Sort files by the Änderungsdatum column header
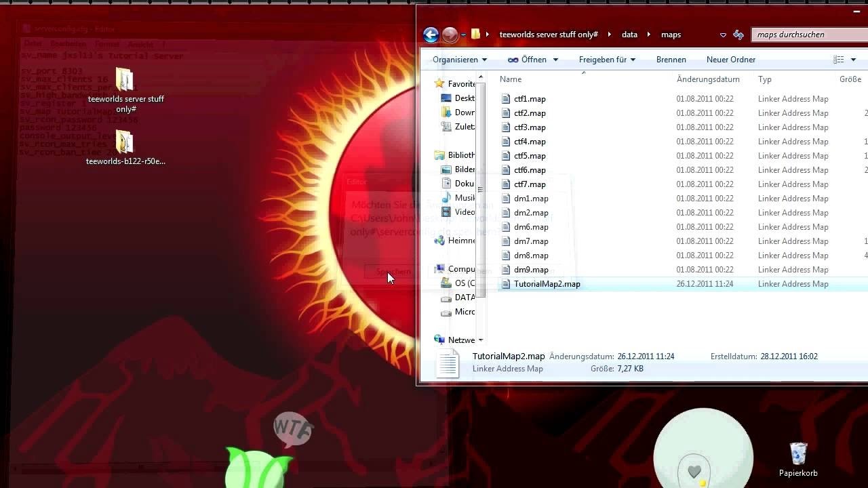Viewport: 868px width, 488px height. tap(707, 79)
